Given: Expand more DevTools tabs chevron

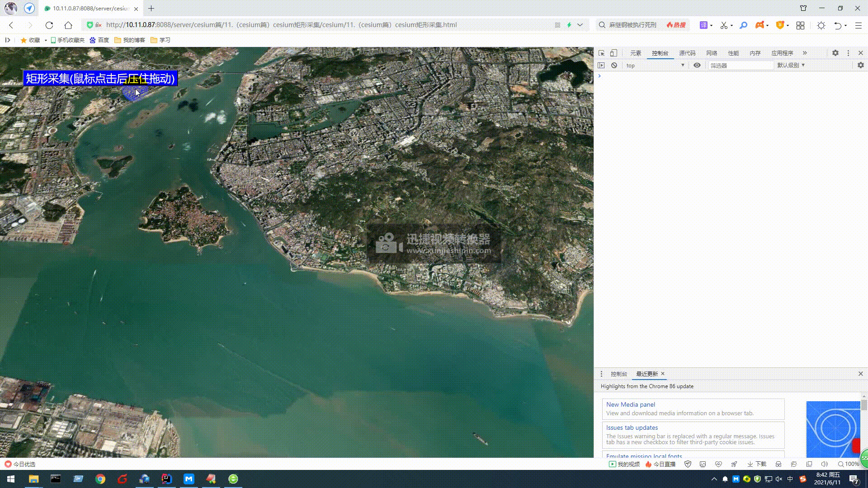Looking at the screenshot, I should click(805, 53).
